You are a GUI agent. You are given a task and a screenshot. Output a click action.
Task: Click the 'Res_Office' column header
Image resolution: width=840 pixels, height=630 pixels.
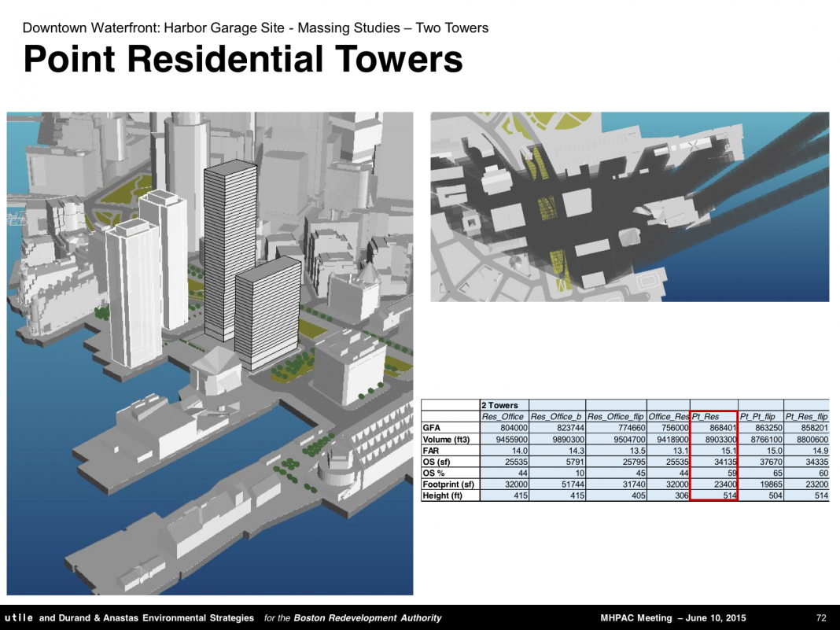pyautogui.click(x=503, y=416)
